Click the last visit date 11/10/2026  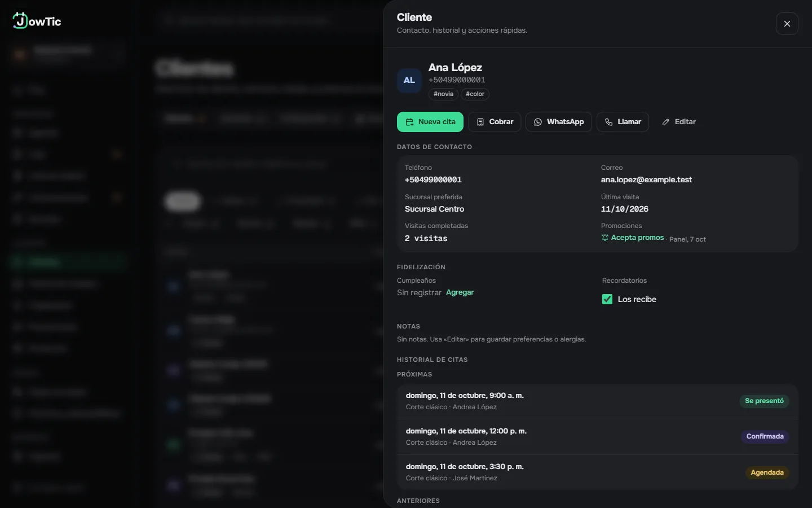pyautogui.click(x=625, y=209)
